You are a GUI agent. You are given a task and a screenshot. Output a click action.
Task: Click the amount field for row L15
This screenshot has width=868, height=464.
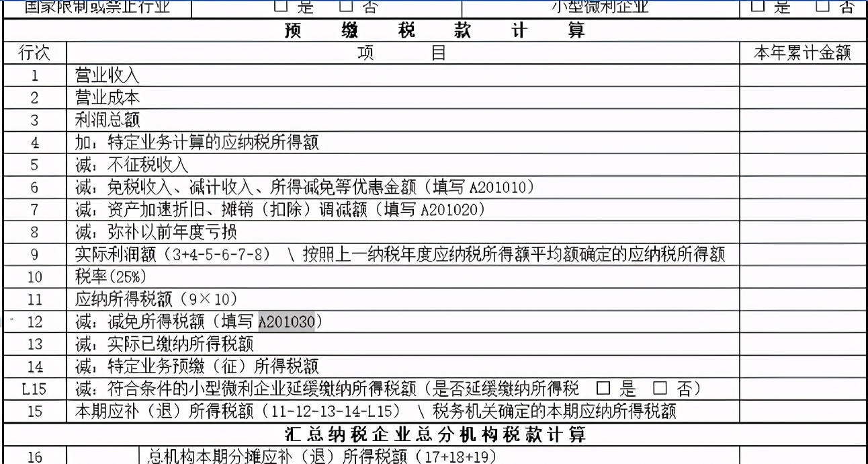[802, 388]
